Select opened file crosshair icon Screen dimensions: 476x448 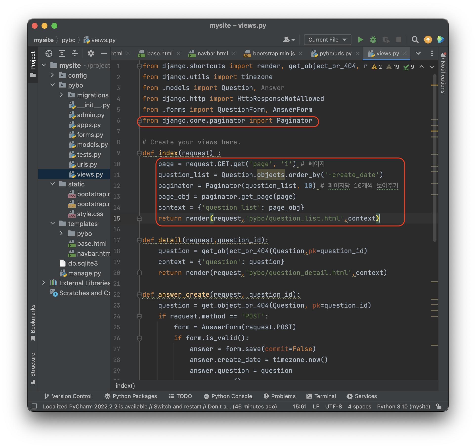[49, 53]
